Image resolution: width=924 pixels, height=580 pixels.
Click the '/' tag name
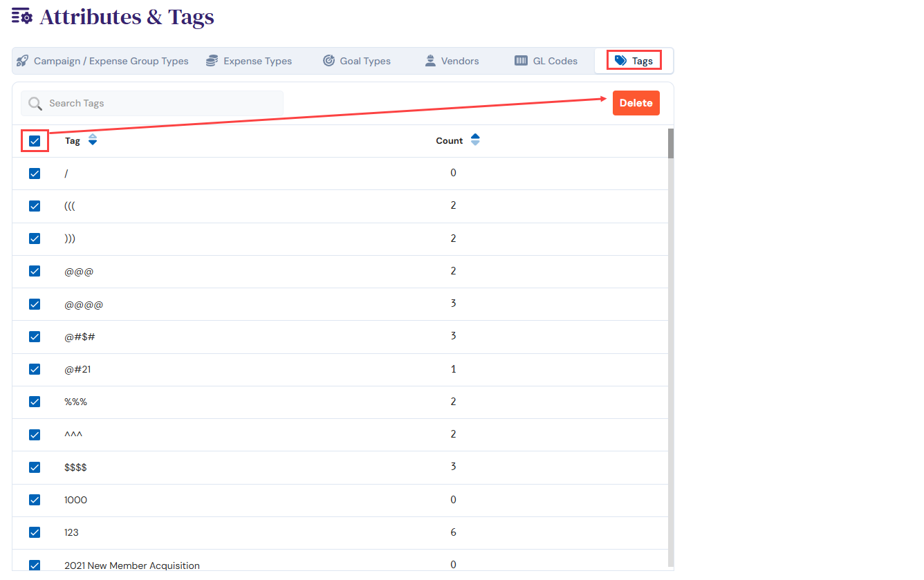[x=66, y=174]
